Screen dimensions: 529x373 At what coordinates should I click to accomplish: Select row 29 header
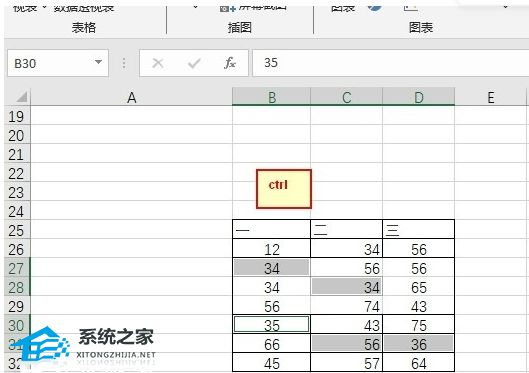coord(17,306)
